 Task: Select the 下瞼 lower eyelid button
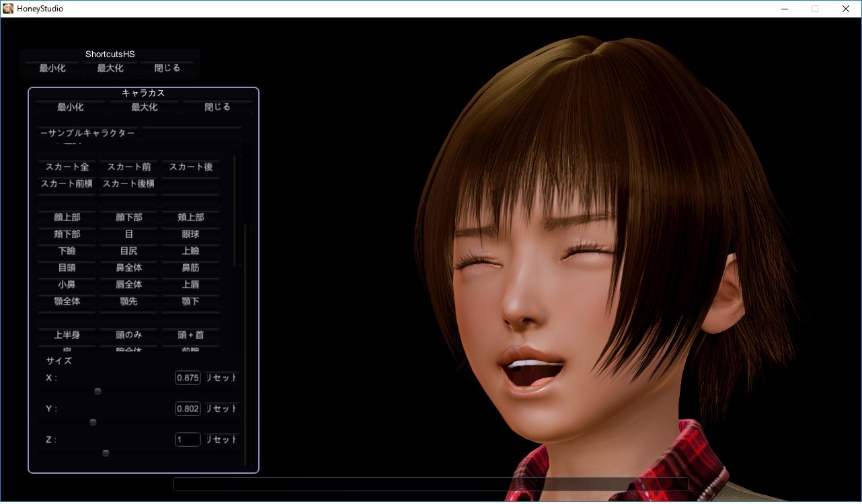pos(67,251)
